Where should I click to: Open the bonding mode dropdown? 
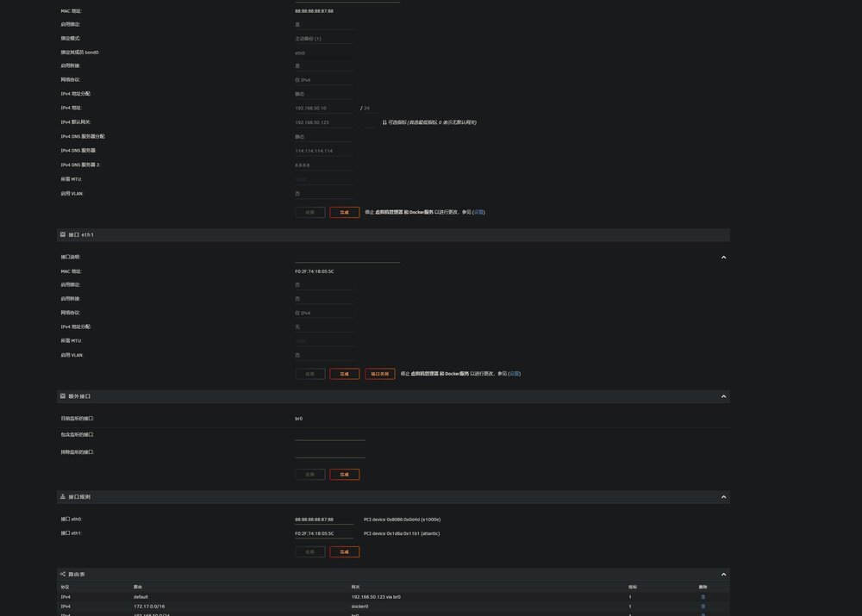(x=324, y=39)
